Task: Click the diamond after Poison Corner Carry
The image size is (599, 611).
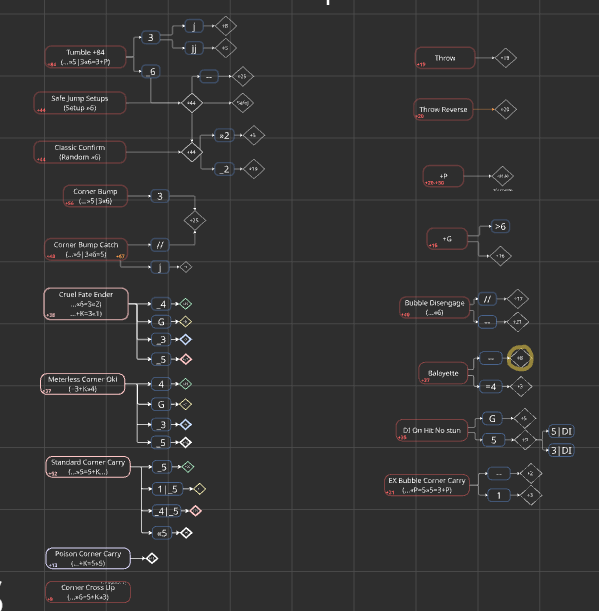Action: 152,558
